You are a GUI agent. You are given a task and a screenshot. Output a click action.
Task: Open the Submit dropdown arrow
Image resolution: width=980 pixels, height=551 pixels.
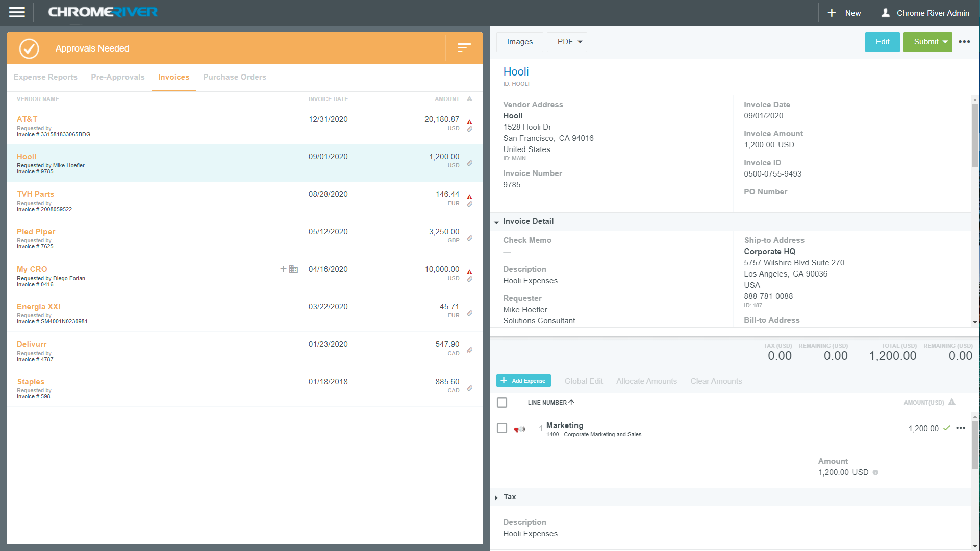(945, 42)
